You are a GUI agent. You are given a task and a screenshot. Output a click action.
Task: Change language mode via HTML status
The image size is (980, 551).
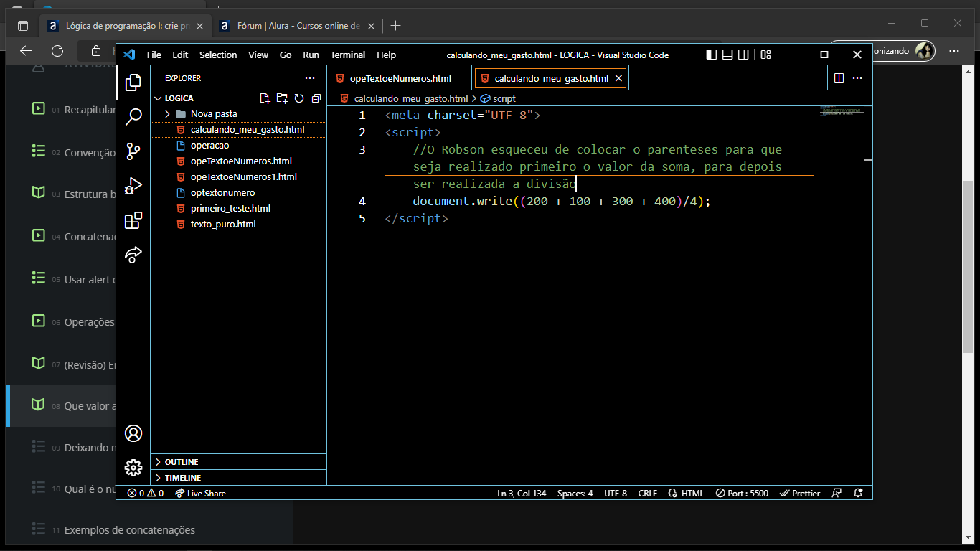[687, 494]
